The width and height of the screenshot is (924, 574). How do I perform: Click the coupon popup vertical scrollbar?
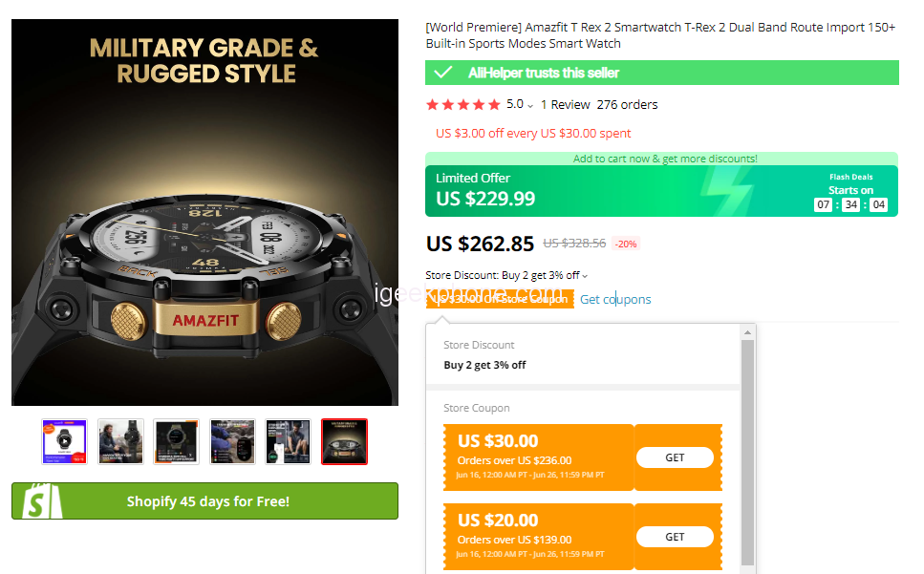point(747,449)
